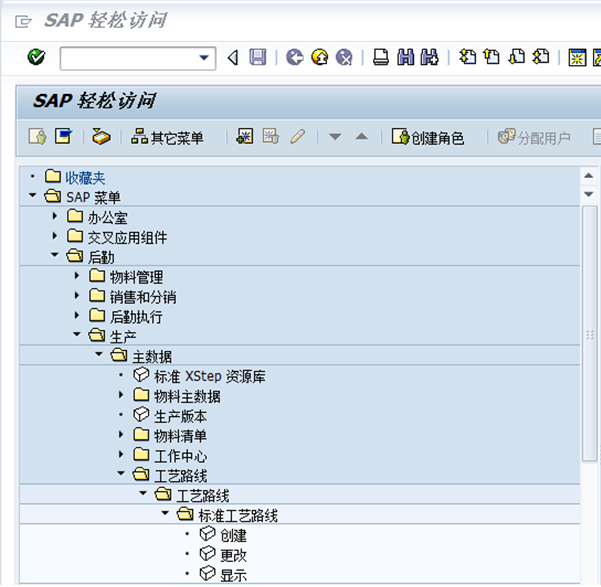Screen dimensions: 601x587
Task: Click the Move Favorites Down arrow
Action: pos(335,136)
